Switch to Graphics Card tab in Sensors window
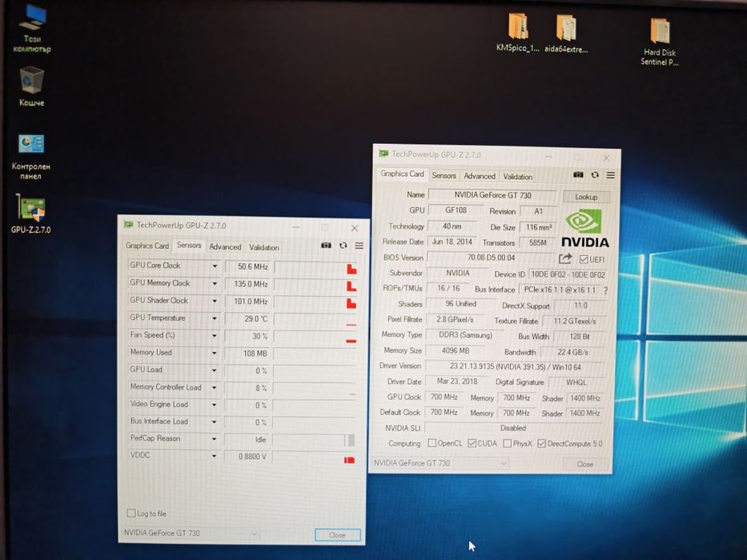The width and height of the screenshot is (747, 560). point(147,246)
